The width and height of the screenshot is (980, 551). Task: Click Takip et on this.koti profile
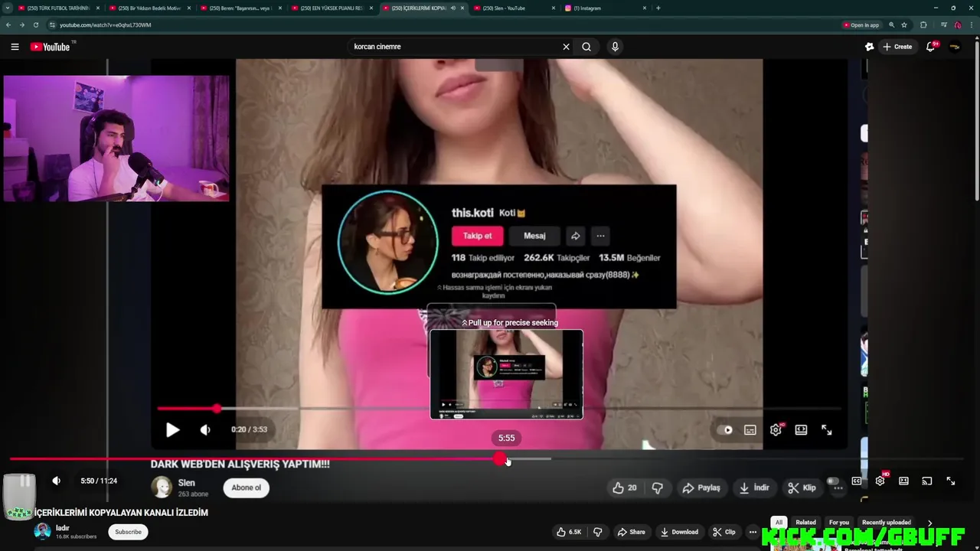(478, 236)
